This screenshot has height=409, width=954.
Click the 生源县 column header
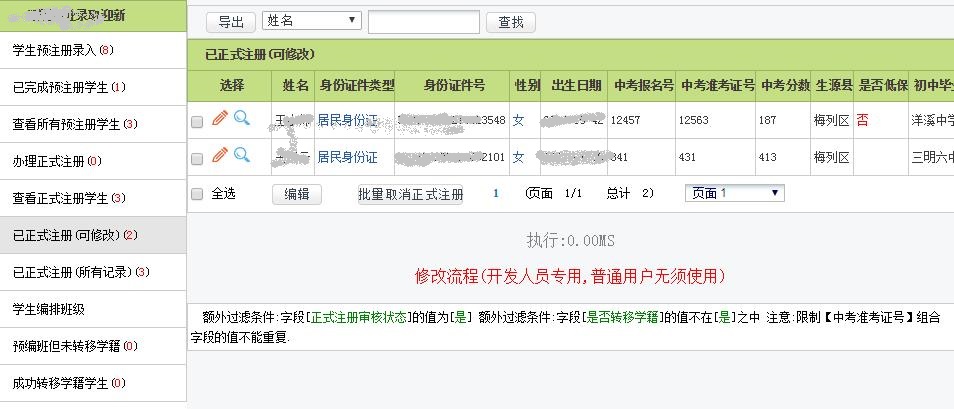[834, 85]
